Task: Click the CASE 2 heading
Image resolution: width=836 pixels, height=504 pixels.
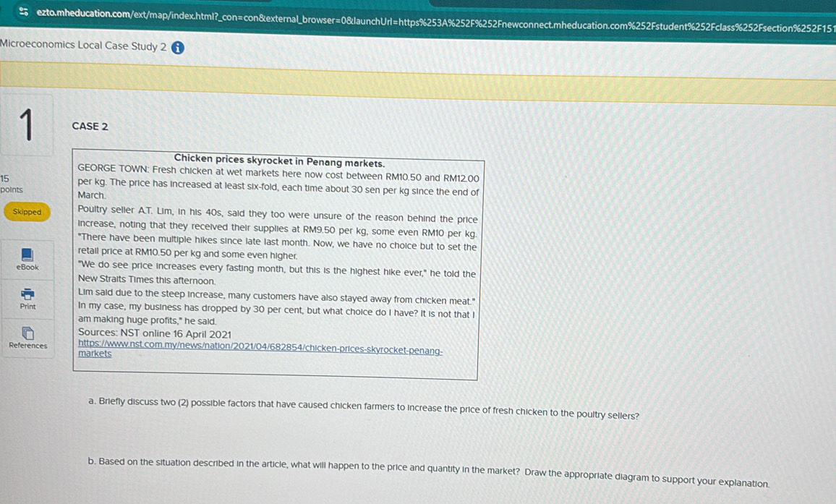Action: 90,127
